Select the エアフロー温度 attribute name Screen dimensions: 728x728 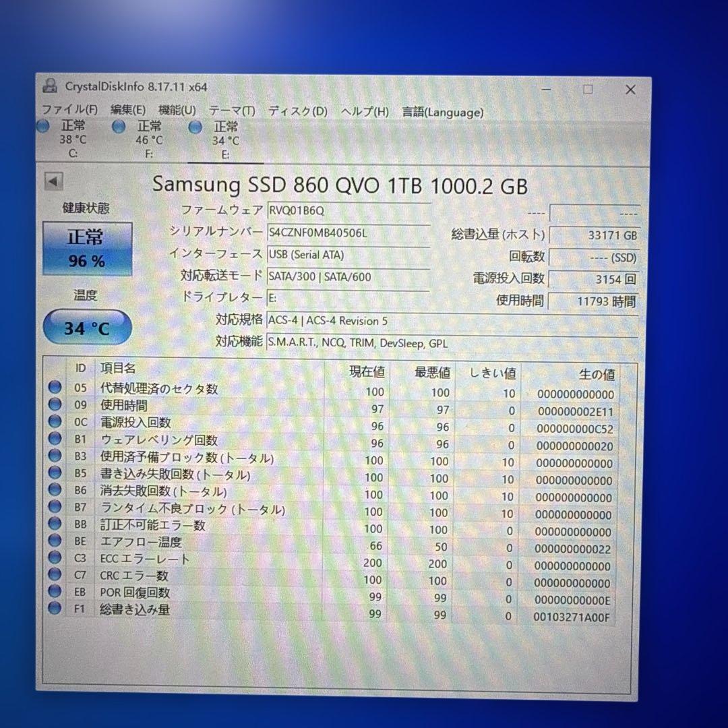tap(141, 542)
